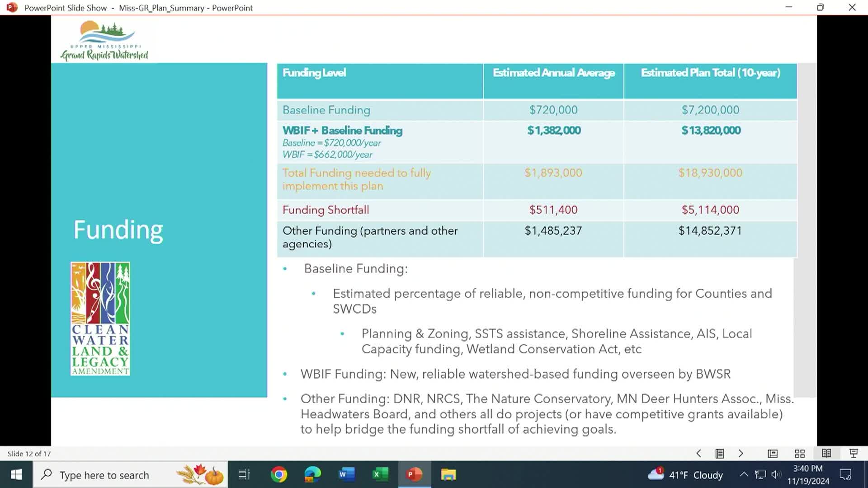868x488 pixels.
Task: Advance to next slide arrow
Action: tap(741, 453)
